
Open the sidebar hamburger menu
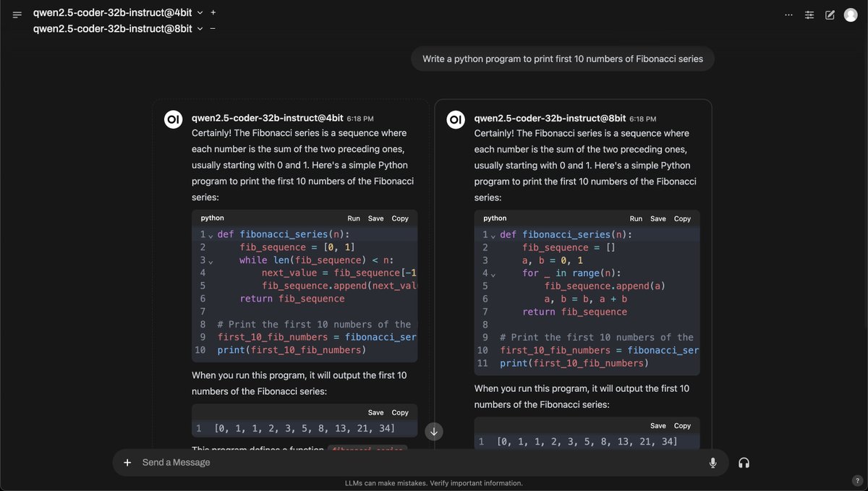[17, 14]
